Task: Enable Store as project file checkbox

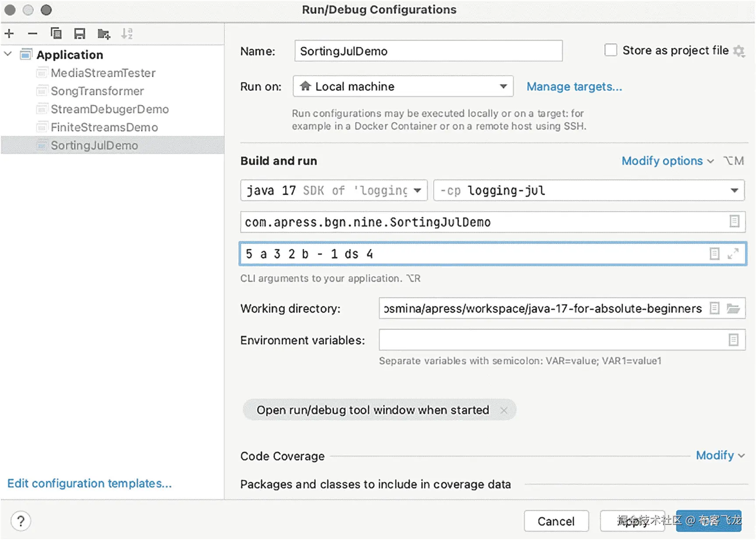Action: [610, 50]
